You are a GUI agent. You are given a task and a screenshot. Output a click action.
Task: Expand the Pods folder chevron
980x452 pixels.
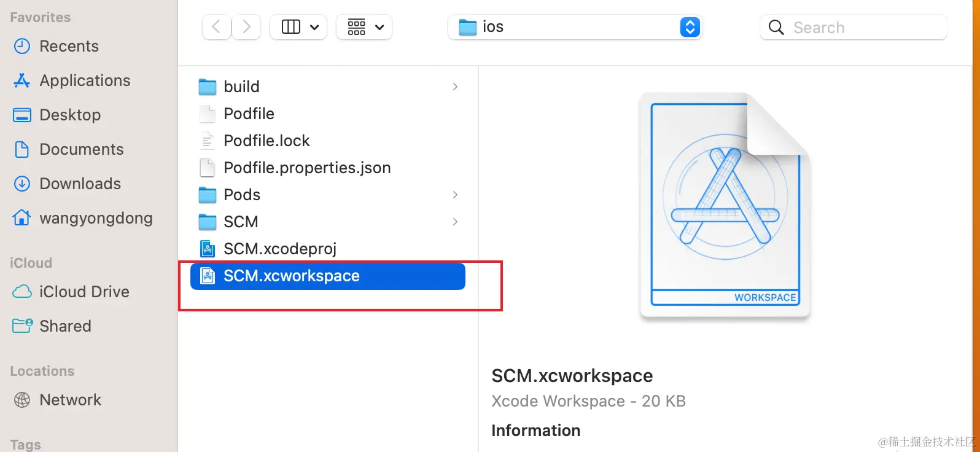(x=455, y=195)
